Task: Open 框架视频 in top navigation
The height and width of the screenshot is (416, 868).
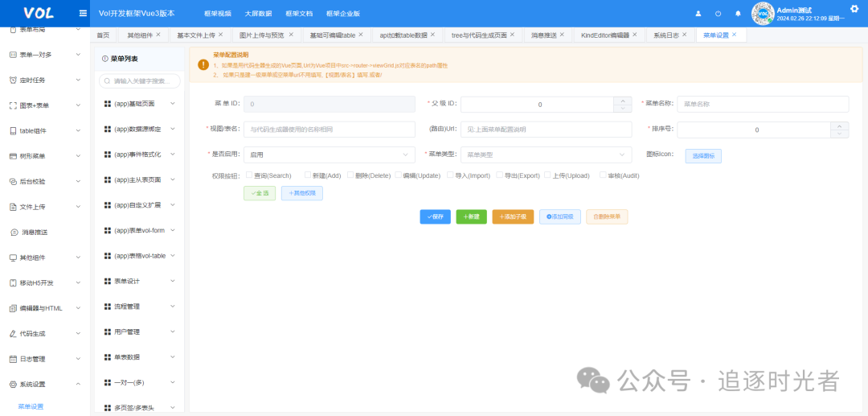Action: click(x=218, y=14)
